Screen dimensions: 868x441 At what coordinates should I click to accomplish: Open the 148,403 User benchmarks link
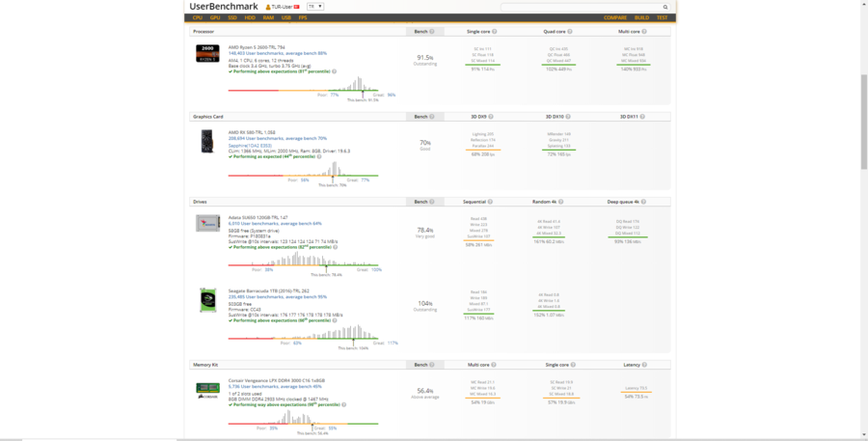(x=278, y=53)
